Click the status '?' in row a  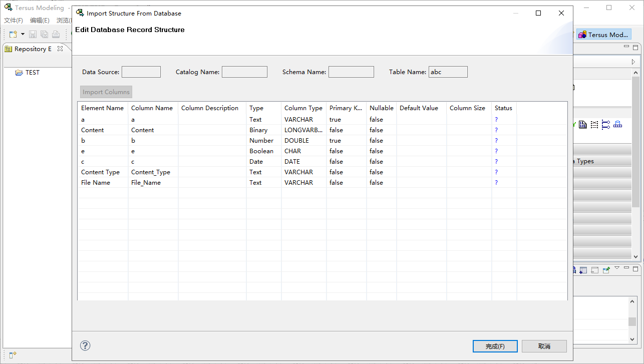point(496,120)
